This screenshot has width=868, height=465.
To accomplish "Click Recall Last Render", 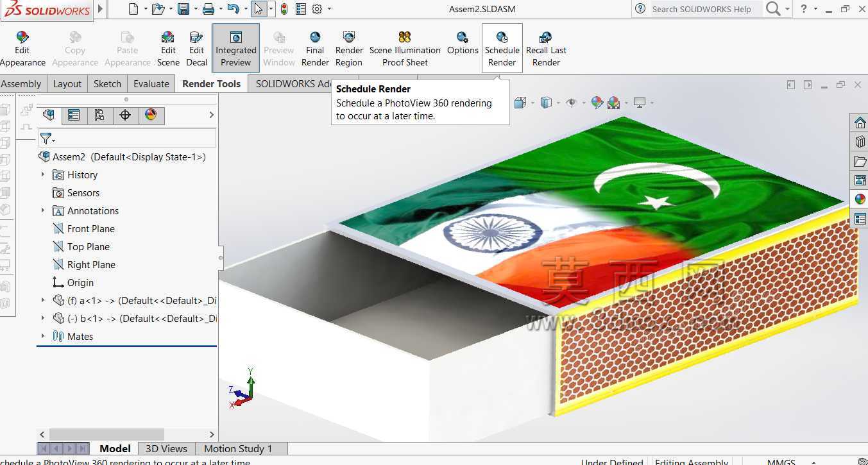I will click(x=546, y=49).
